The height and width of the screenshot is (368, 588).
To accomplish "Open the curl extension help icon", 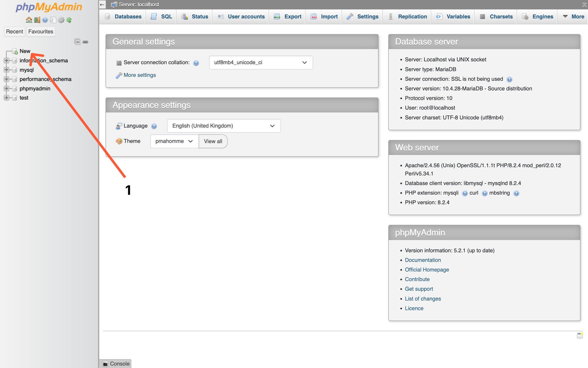I will tap(484, 193).
